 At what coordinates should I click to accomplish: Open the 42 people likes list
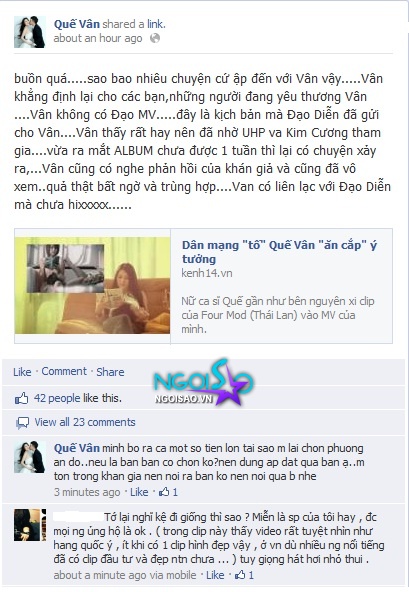pyautogui.click(x=57, y=398)
